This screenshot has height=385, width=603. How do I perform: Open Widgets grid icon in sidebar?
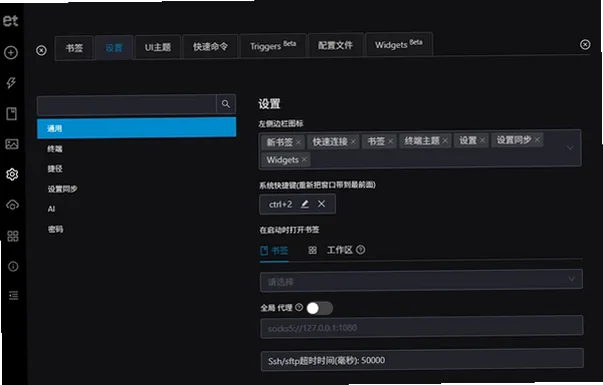(13, 236)
